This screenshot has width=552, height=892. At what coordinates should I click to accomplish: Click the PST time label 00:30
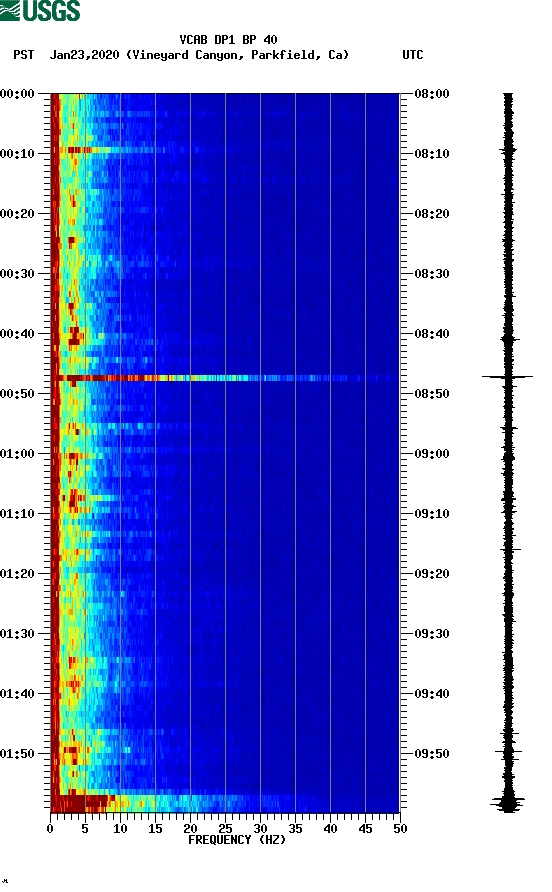tap(18, 274)
